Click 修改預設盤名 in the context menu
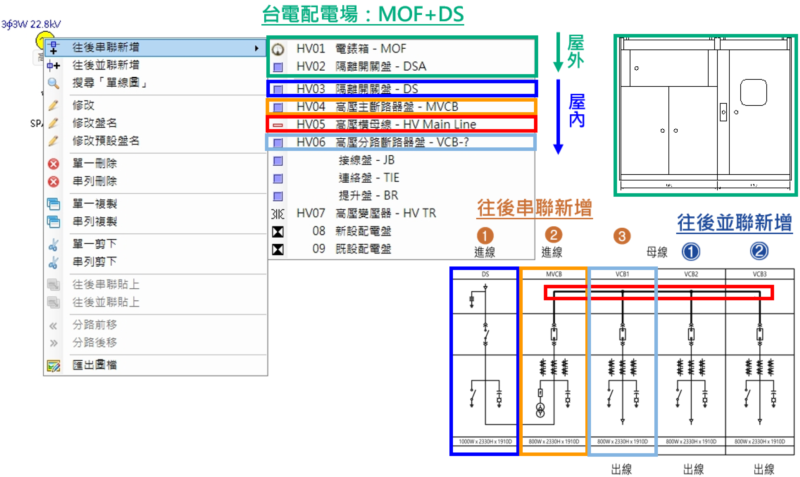Viewport: 800px width, 477px height. coord(106,139)
